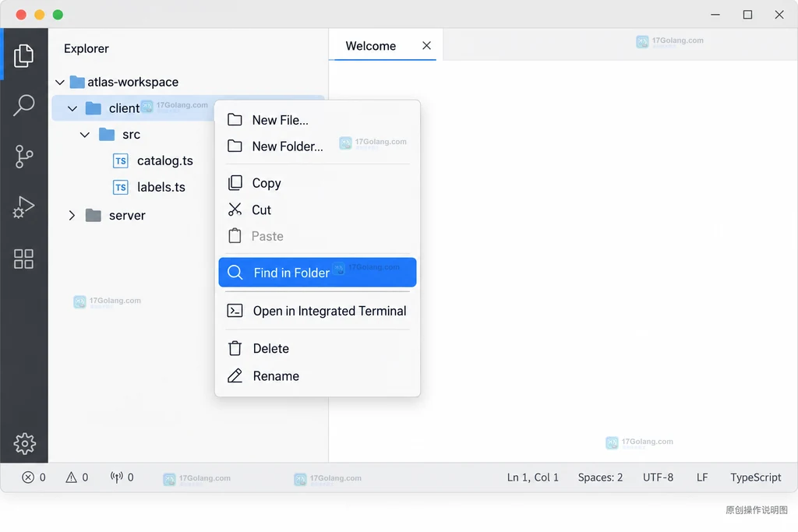Click the broadcast ports icon in status bar

(x=117, y=477)
